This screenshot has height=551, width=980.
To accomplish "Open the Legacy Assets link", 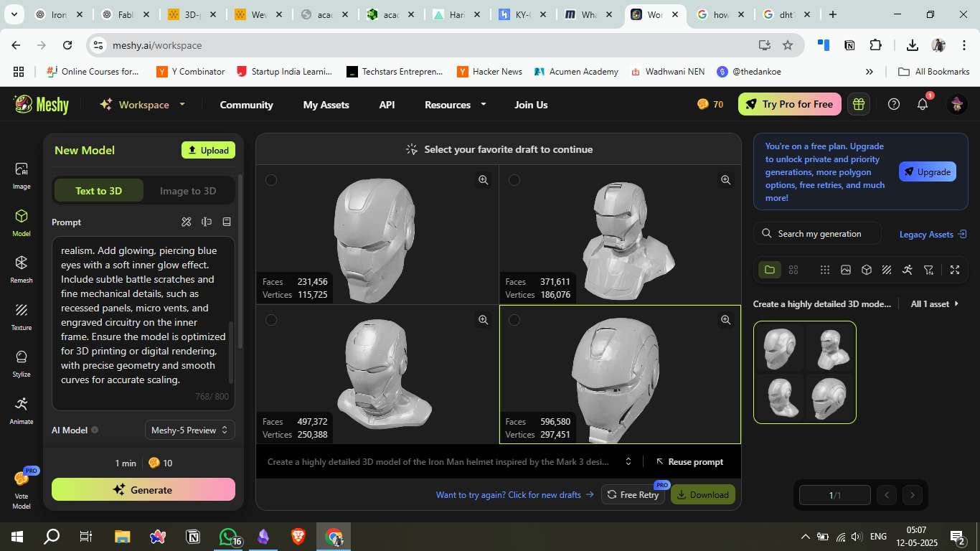I will coord(933,234).
